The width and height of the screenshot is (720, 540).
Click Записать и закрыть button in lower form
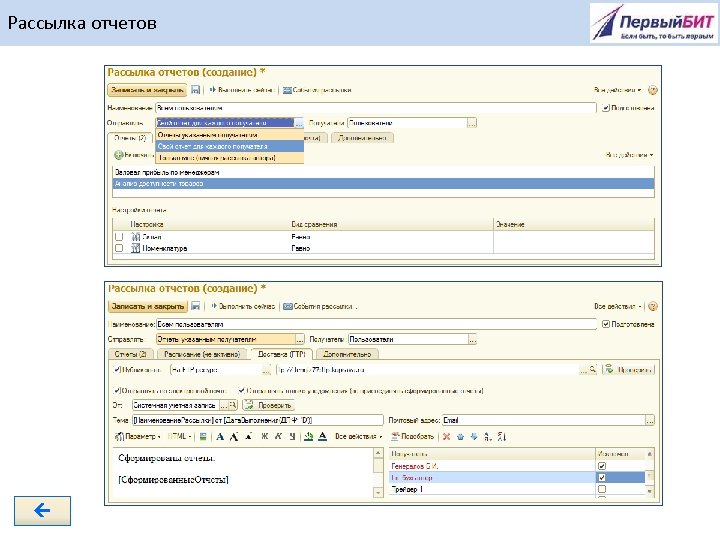(x=148, y=305)
